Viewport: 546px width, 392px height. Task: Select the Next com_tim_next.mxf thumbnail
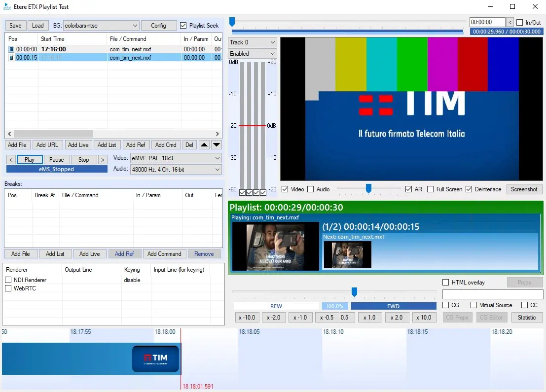347,254
